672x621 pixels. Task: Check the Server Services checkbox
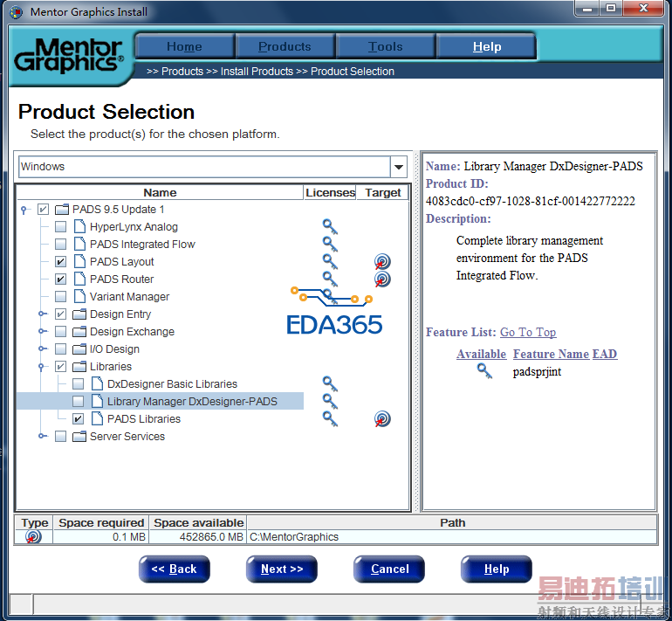[x=61, y=436]
